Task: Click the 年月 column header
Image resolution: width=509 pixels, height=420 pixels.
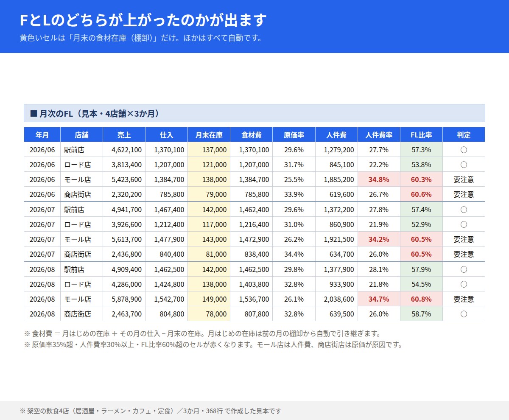Action: click(42, 135)
